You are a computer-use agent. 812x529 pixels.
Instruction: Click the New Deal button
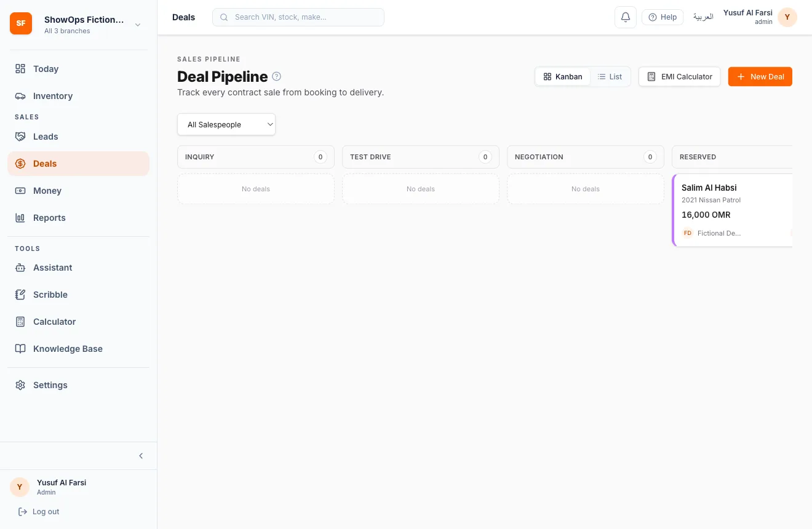[760, 77]
